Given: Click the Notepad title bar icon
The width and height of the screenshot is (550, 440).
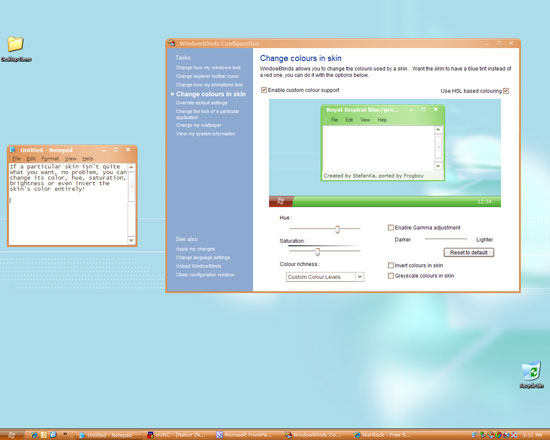Looking at the screenshot, I should [x=13, y=149].
